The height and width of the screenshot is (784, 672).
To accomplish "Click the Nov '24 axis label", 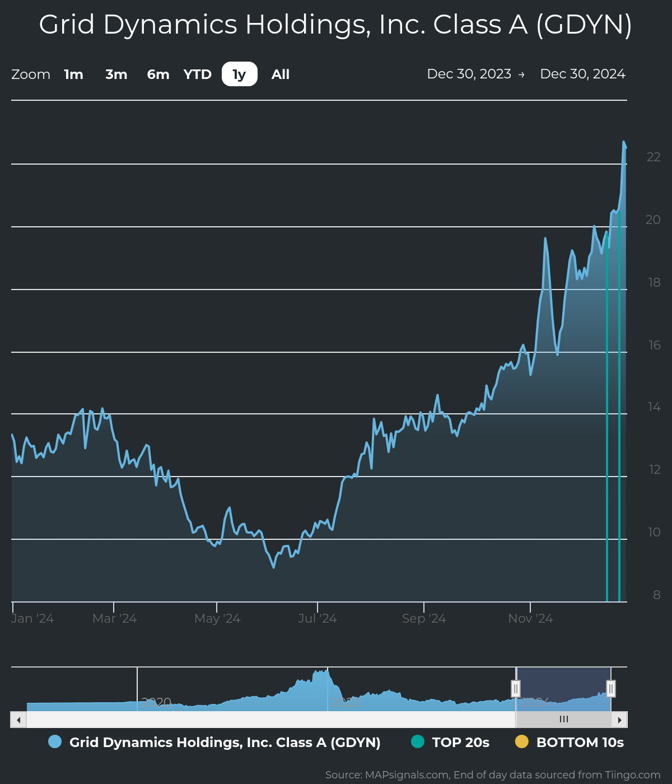I will pos(530,618).
